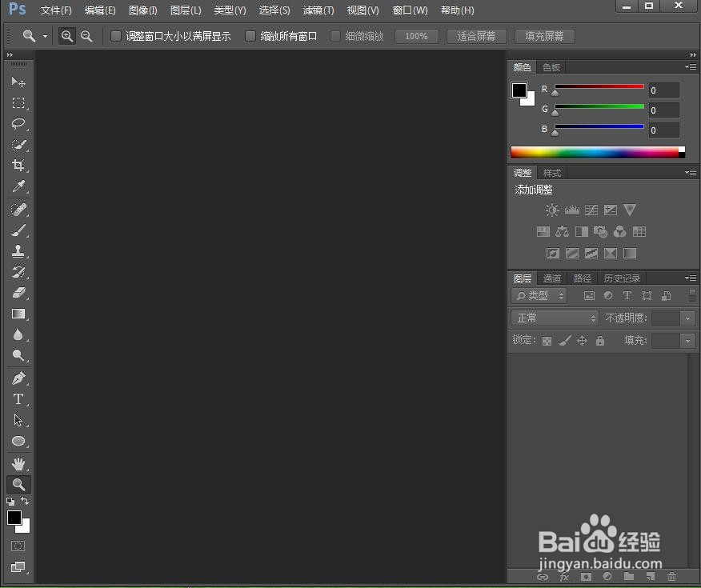Open the Adjustments panel options menu
The width and height of the screenshot is (701, 588).
pyautogui.click(x=691, y=173)
